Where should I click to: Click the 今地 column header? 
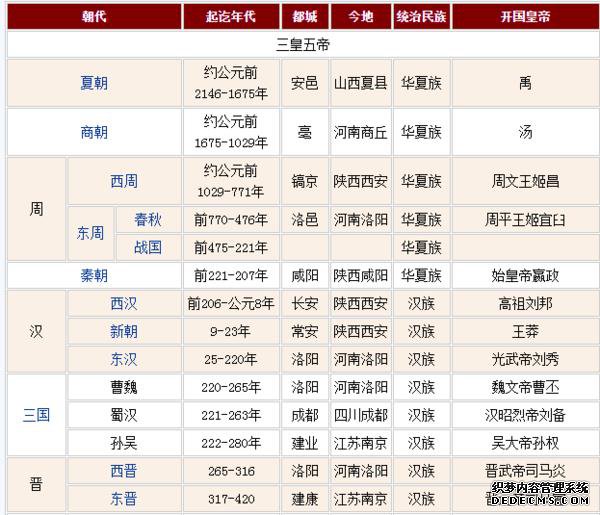click(x=361, y=16)
